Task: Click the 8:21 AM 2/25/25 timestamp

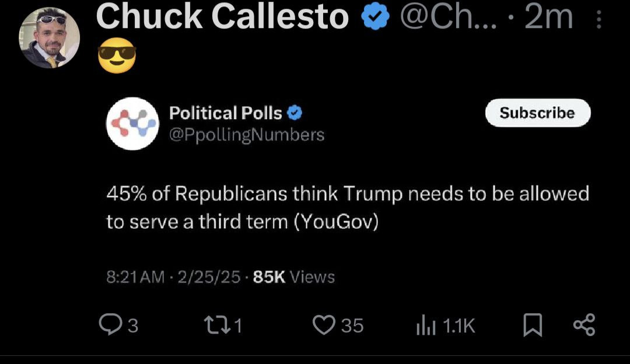Action: click(x=173, y=276)
